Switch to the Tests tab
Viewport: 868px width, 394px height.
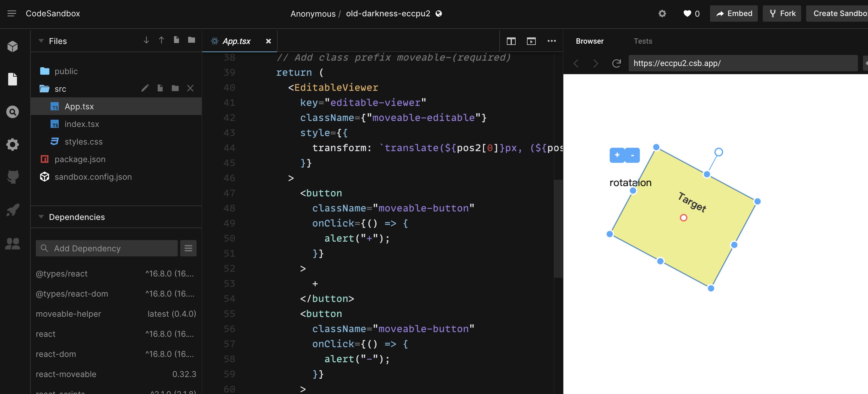point(643,41)
